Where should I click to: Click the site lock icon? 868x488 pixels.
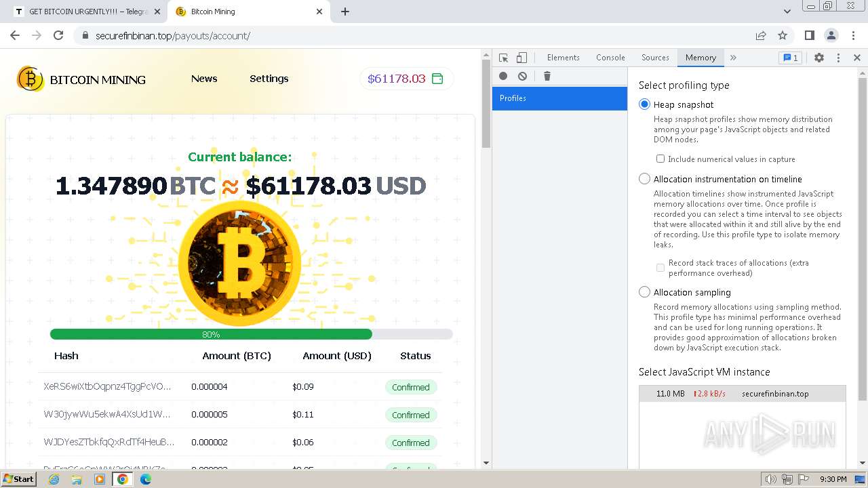[x=85, y=35]
